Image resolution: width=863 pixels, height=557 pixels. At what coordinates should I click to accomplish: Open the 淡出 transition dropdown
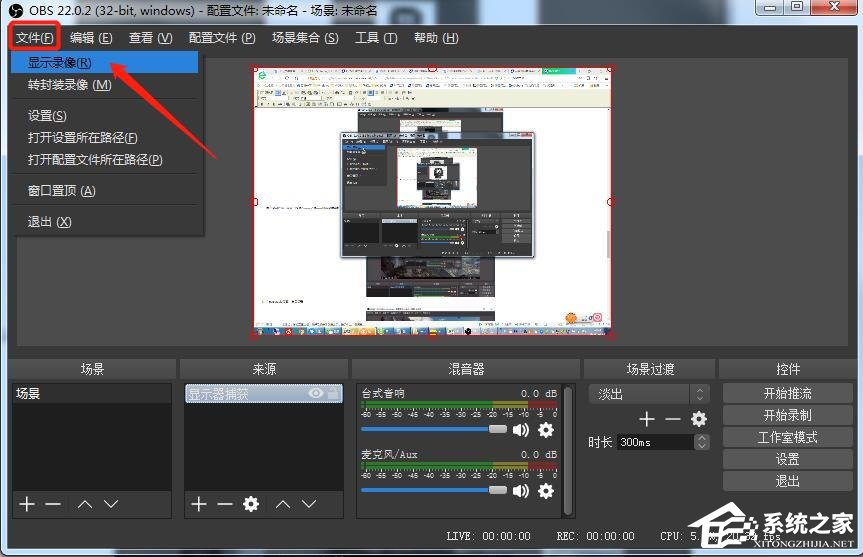point(648,394)
